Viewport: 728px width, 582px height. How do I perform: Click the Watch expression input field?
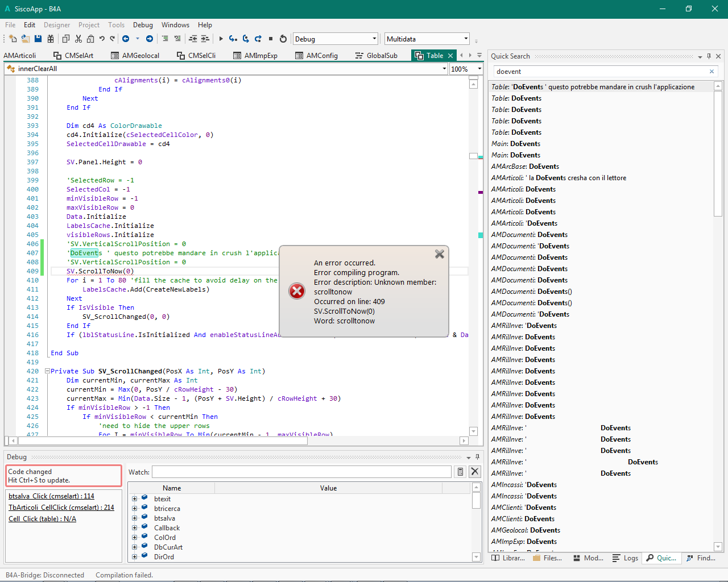tap(301, 472)
